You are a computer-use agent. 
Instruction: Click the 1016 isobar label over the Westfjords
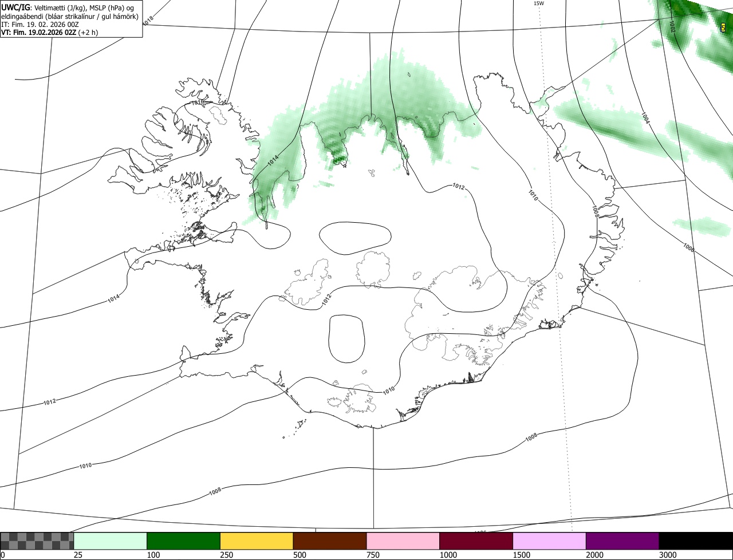(x=198, y=102)
